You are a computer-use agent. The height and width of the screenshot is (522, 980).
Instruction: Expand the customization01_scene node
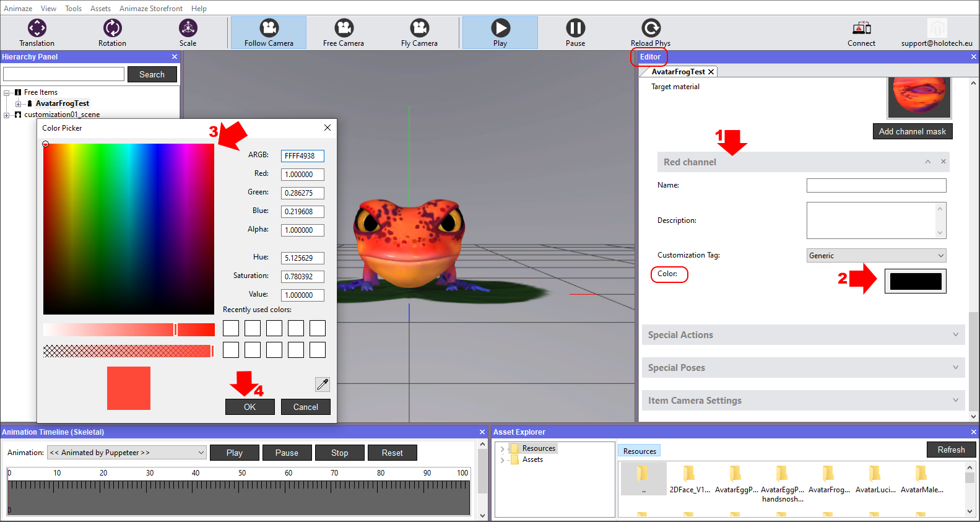pos(7,115)
